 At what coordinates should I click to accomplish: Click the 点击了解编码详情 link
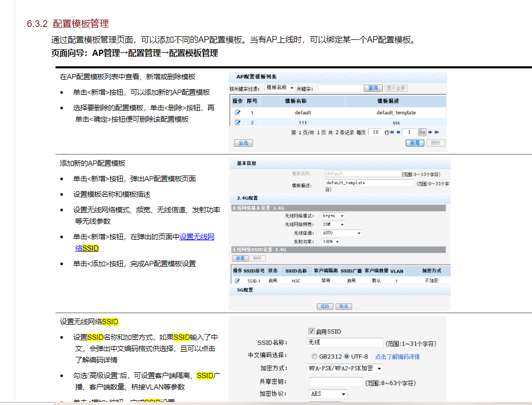click(x=397, y=356)
